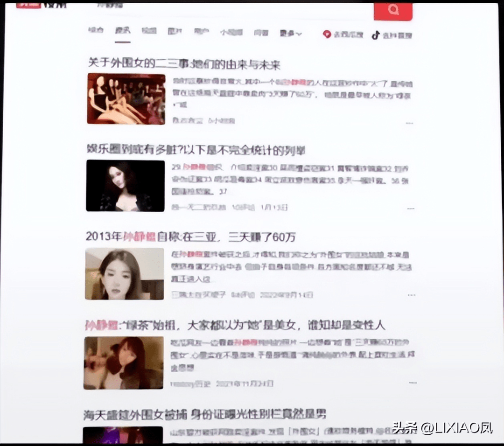Open the thumbnail of the 娱乐圈到底有多脏 result
The height and width of the screenshot is (446, 504).
[x=126, y=185]
